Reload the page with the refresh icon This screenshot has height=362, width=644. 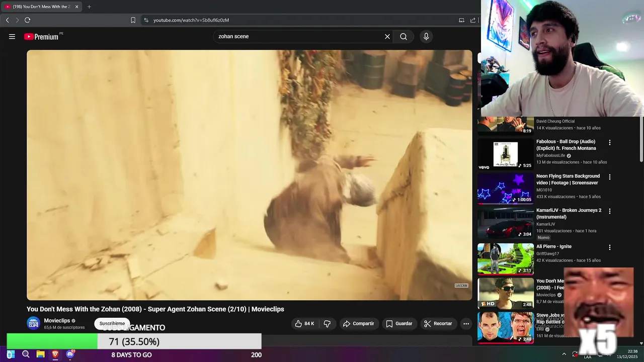pyautogui.click(x=27, y=20)
